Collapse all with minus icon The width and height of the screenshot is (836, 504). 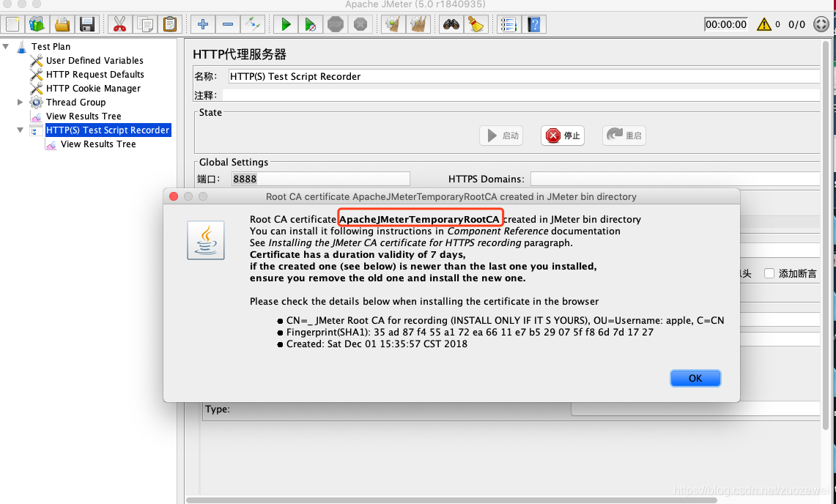tap(228, 24)
